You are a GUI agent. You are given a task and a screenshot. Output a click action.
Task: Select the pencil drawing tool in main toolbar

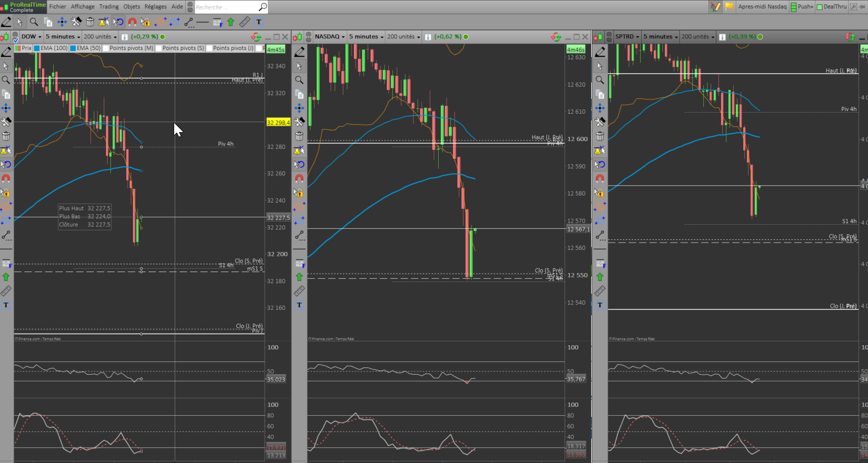coord(6,22)
